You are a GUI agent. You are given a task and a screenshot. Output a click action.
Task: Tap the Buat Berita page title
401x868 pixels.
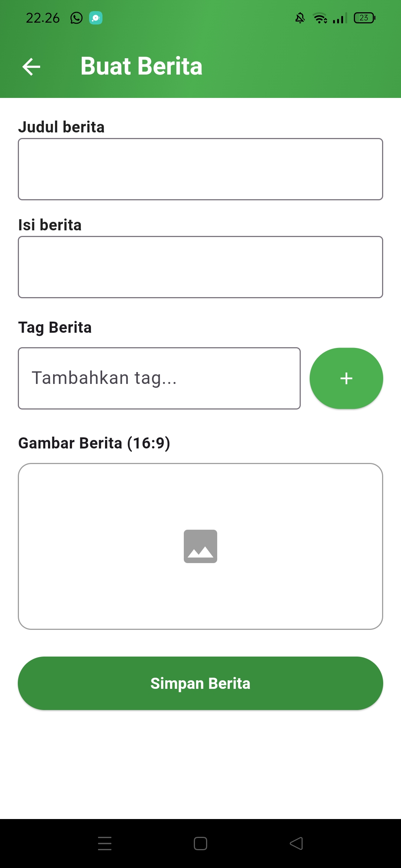click(x=141, y=66)
